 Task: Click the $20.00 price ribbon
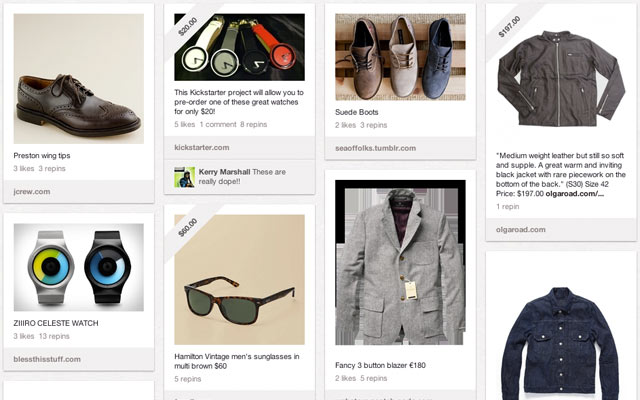coord(188,29)
